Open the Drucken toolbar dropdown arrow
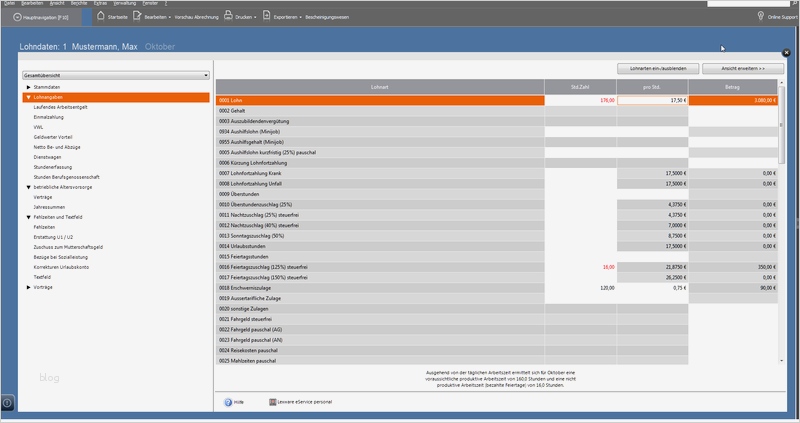This screenshot has height=423, width=800. coord(255,17)
